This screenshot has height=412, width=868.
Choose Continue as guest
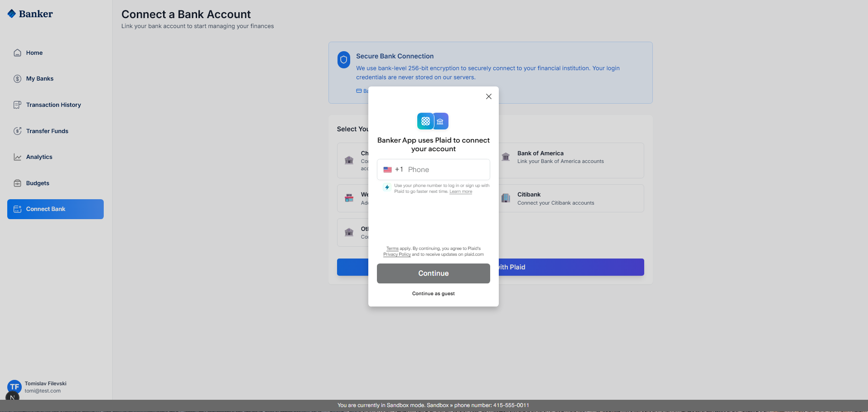pos(433,294)
